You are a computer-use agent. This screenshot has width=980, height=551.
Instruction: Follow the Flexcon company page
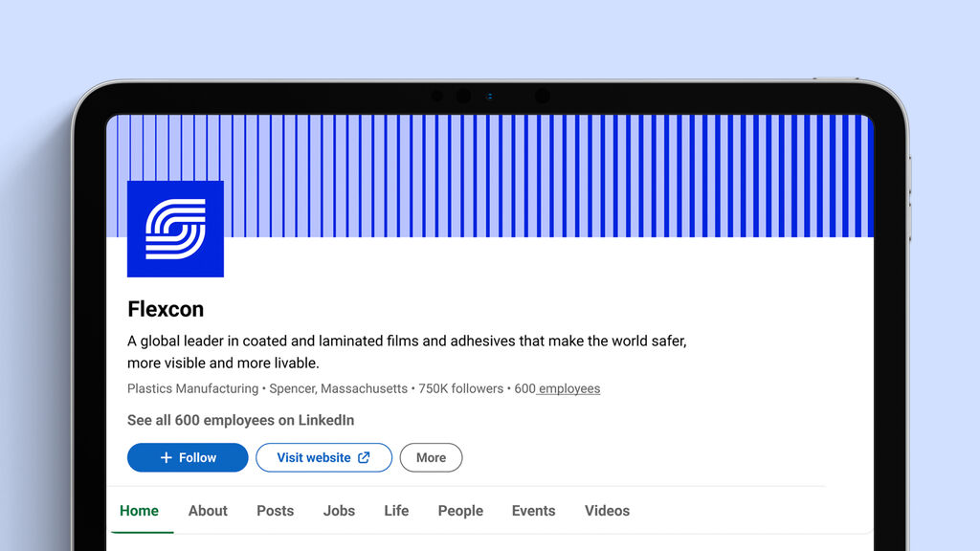click(x=188, y=458)
